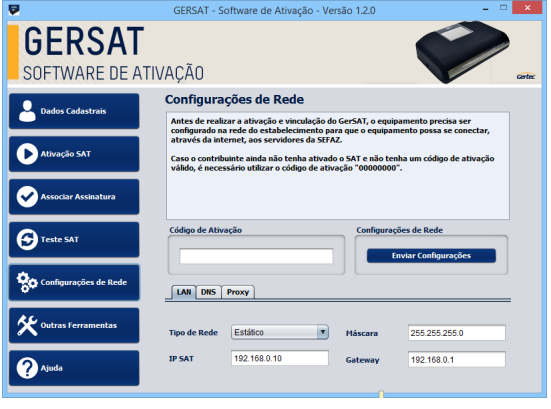This screenshot has height=409, width=551.
Task: Click the IP SAT field 192.168.0.10
Action: click(280, 358)
